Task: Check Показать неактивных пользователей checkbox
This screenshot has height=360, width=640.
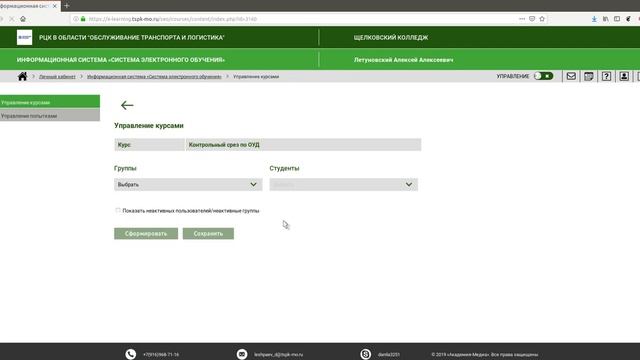Action: pos(118,211)
